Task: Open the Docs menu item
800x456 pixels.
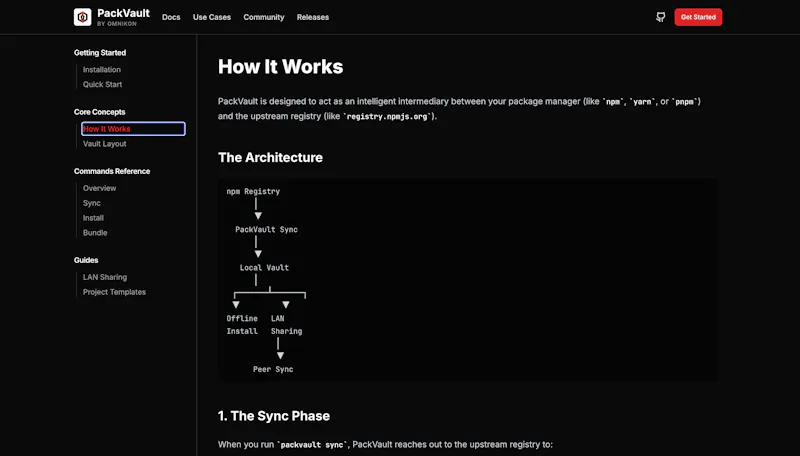Action: coord(171,17)
